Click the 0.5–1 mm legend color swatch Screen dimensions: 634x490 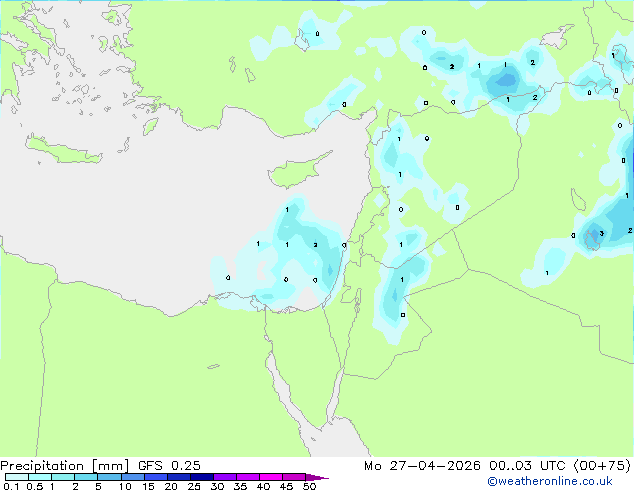click(x=40, y=477)
